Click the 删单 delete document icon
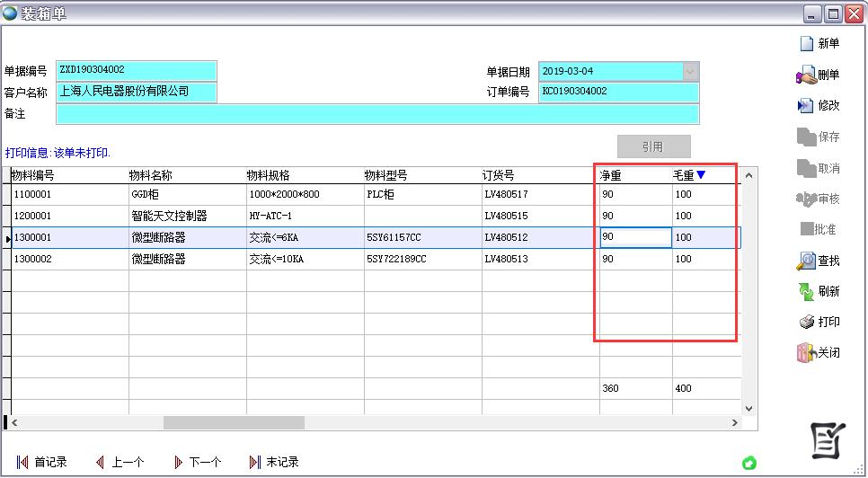 point(806,75)
